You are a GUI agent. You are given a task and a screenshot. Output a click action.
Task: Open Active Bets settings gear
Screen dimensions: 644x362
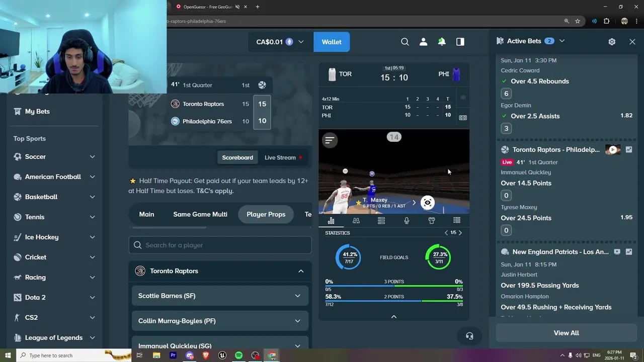click(612, 42)
